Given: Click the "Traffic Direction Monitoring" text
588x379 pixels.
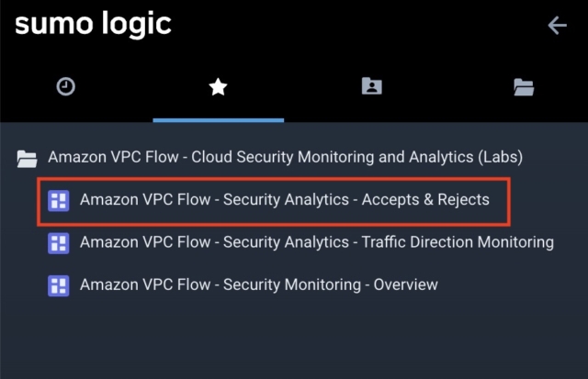Looking at the screenshot, I should 458,242.
